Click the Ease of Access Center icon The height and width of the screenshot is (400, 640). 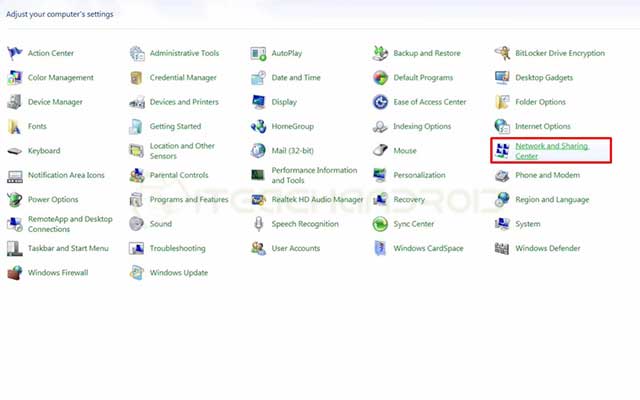pyautogui.click(x=380, y=102)
